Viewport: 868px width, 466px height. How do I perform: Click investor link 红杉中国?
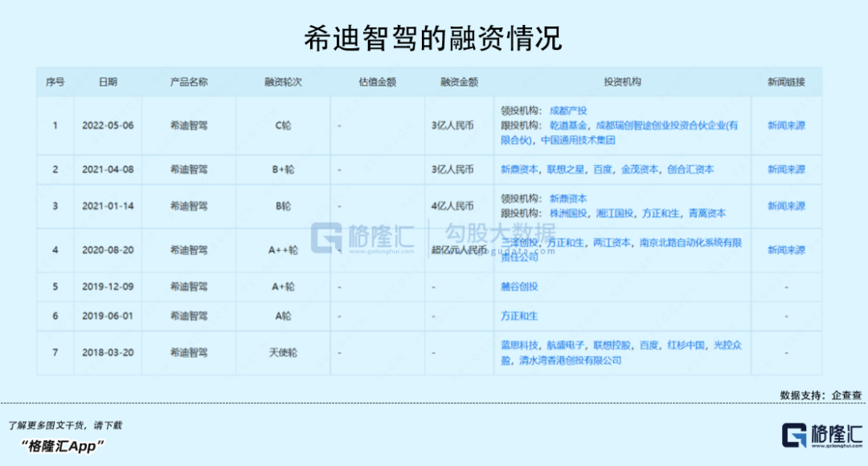[x=686, y=345]
